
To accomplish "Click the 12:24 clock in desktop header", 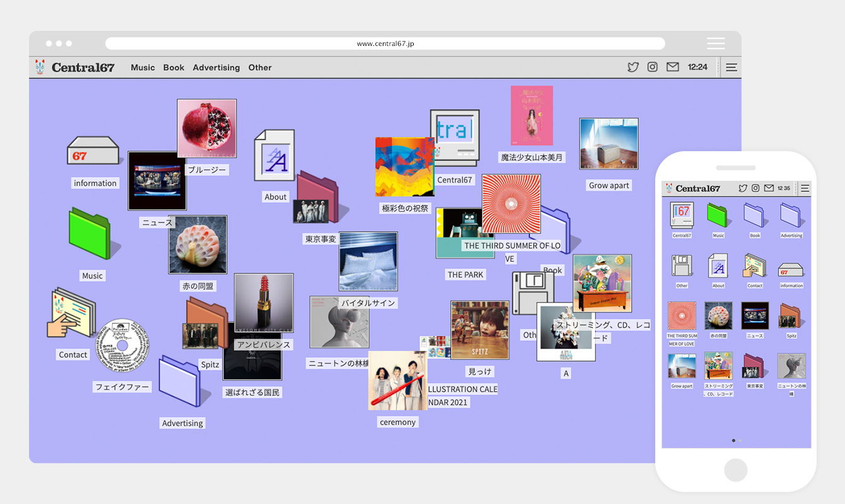I will coord(697,67).
